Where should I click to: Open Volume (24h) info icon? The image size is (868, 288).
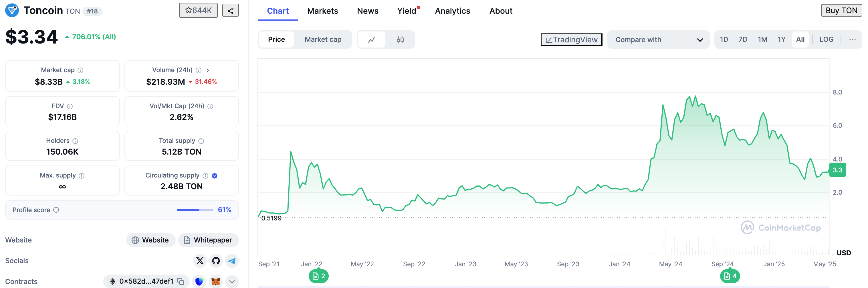pos(199,70)
